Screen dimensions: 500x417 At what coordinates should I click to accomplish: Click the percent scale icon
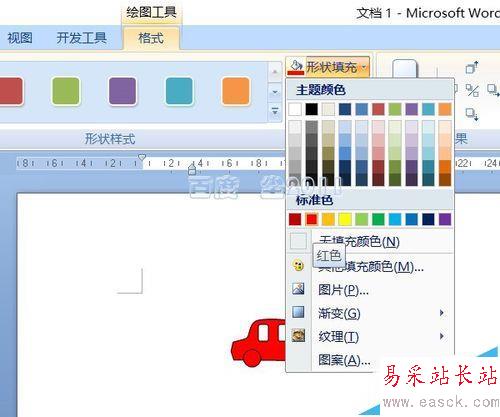tap(472, 90)
